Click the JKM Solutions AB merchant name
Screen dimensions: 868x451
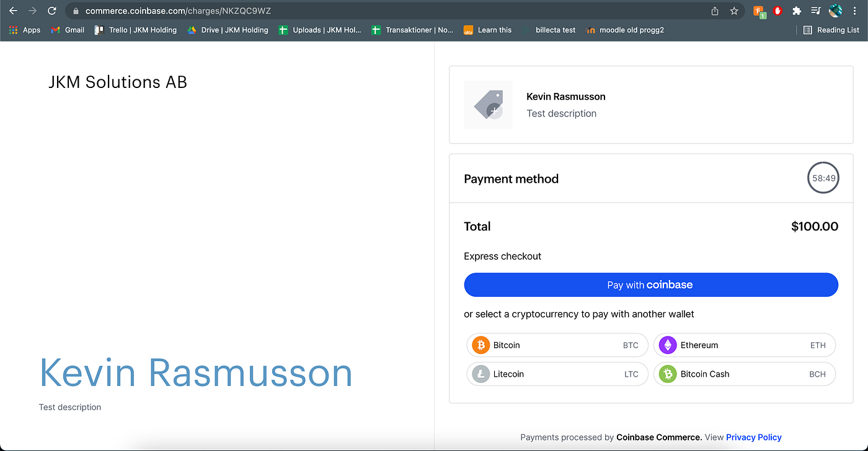click(x=118, y=82)
